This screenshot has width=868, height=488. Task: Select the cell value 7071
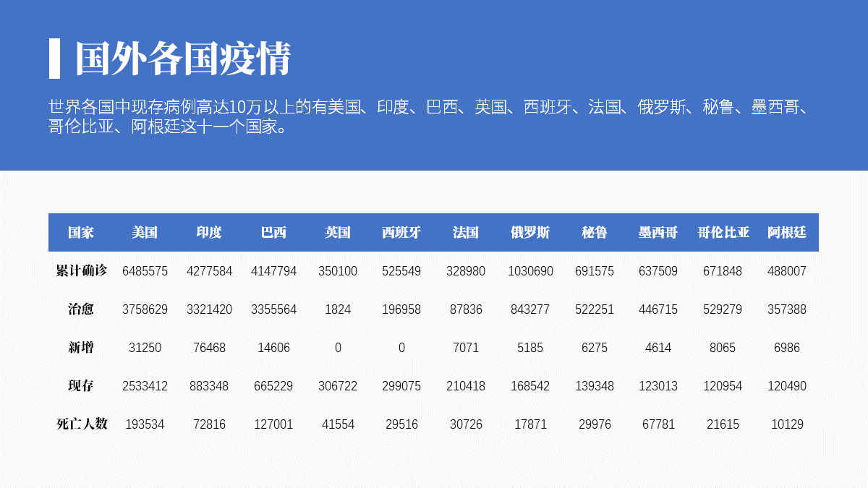(x=466, y=348)
